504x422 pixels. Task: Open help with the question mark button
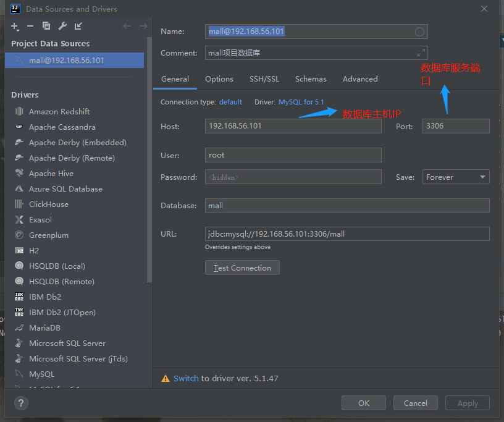tap(21, 403)
